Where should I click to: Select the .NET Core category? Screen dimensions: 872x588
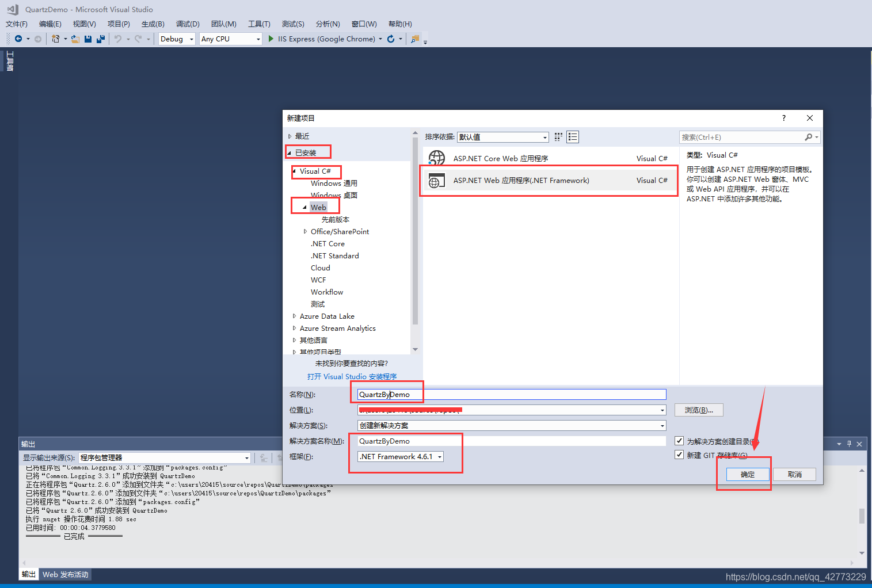pyautogui.click(x=328, y=243)
